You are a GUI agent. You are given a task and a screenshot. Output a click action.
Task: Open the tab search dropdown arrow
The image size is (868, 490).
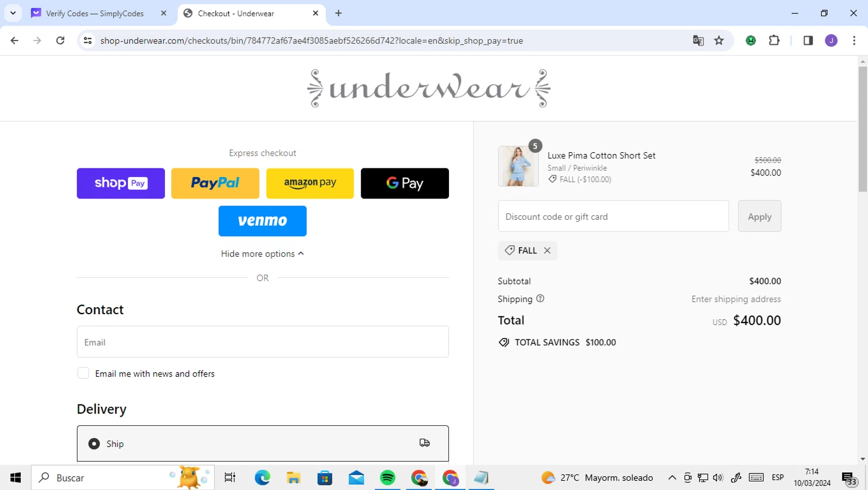pos(13,13)
